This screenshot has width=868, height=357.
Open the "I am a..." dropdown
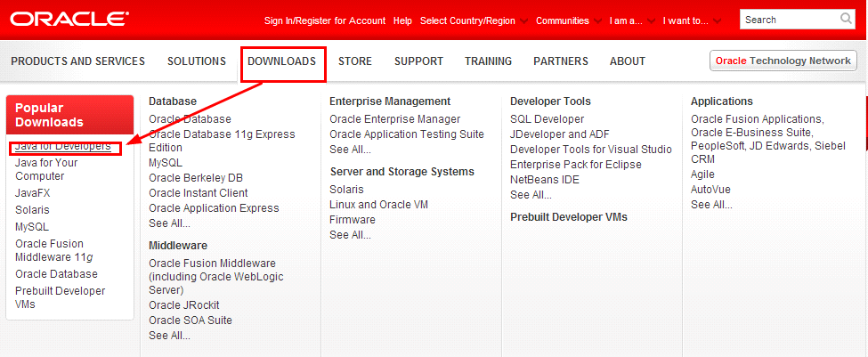(x=632, y=21)
